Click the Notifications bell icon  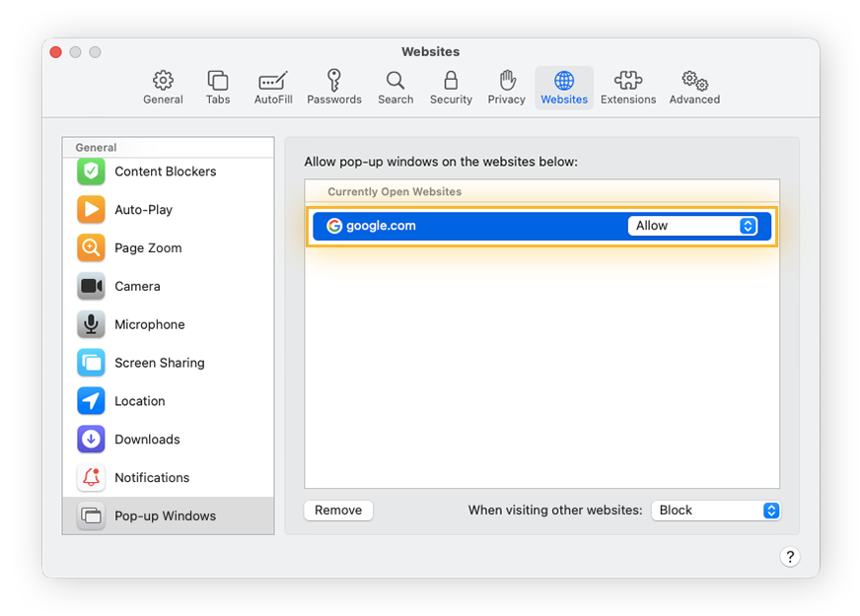pyautogui.click(x=91, y=477)
